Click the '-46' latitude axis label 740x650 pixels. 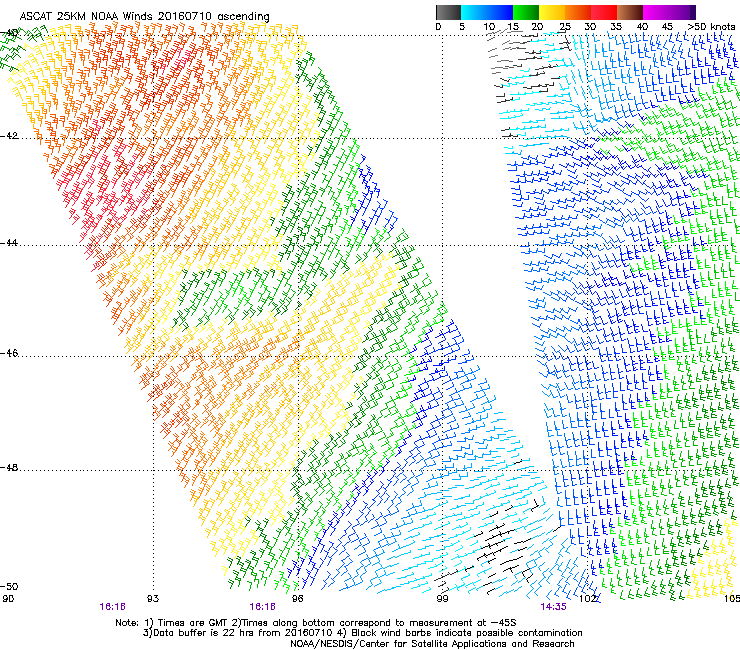coord(9,353)
